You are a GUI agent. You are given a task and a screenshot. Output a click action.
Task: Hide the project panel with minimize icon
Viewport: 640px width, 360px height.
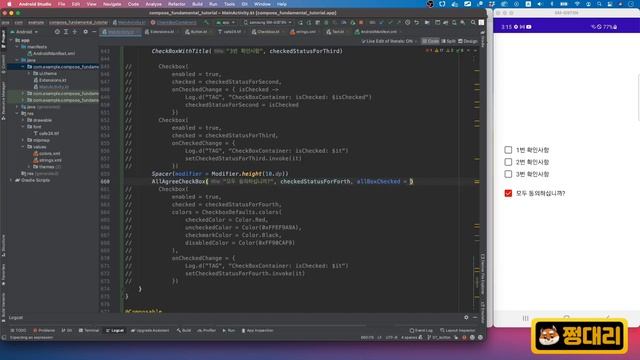coord(94,32)
